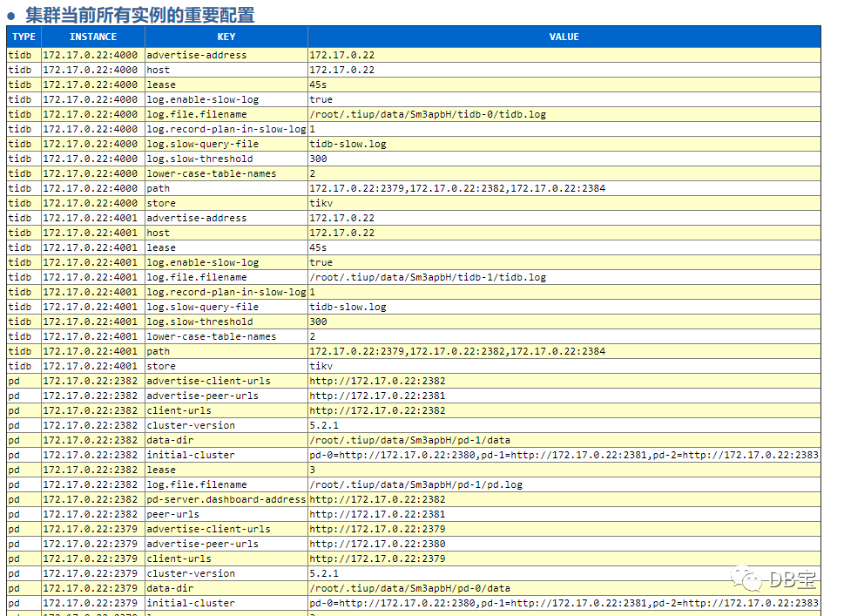Image resolution: width=844 pixels, height=616 pixels.
Task: Click the log.record-plan-in-slow-log key for instance 4000
Action: (226, 129)
